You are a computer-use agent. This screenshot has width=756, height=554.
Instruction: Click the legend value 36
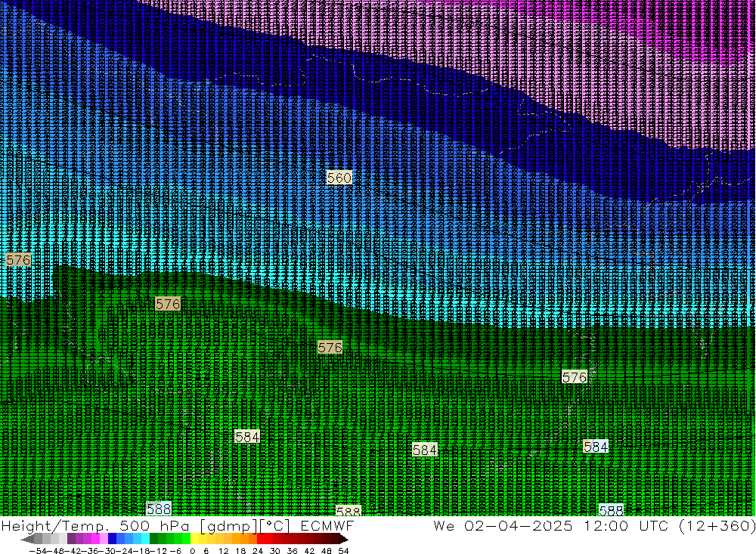pyautogui.click(x=292, y=551)
